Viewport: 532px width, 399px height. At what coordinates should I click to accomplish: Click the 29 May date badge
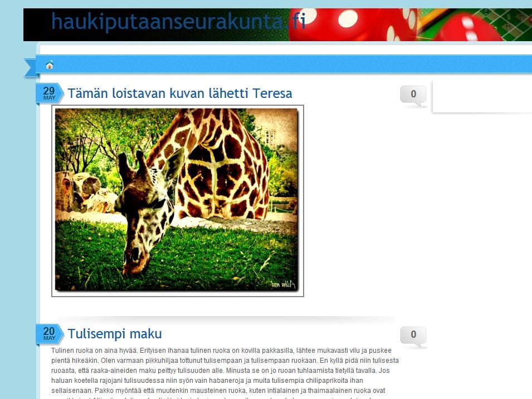pos(50,93)
